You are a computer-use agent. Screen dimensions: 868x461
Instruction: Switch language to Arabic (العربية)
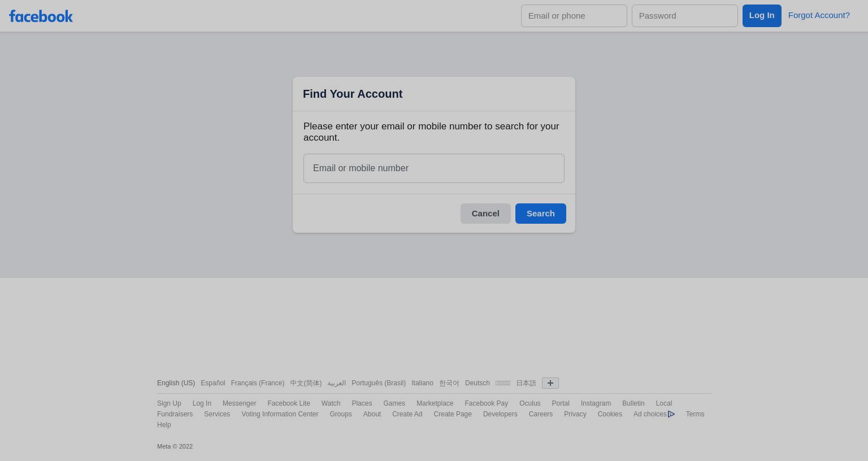tap(337, 383)
